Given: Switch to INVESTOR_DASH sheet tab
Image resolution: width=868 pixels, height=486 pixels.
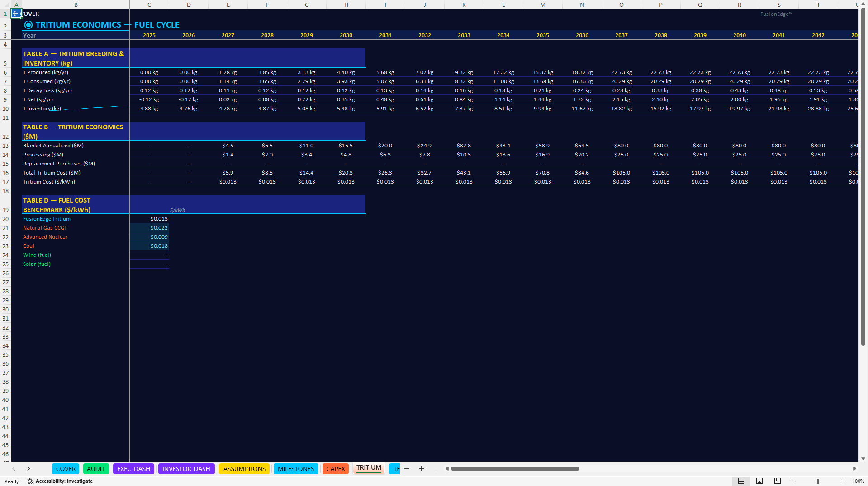Looking at the screenshot, I should point(186,469).
